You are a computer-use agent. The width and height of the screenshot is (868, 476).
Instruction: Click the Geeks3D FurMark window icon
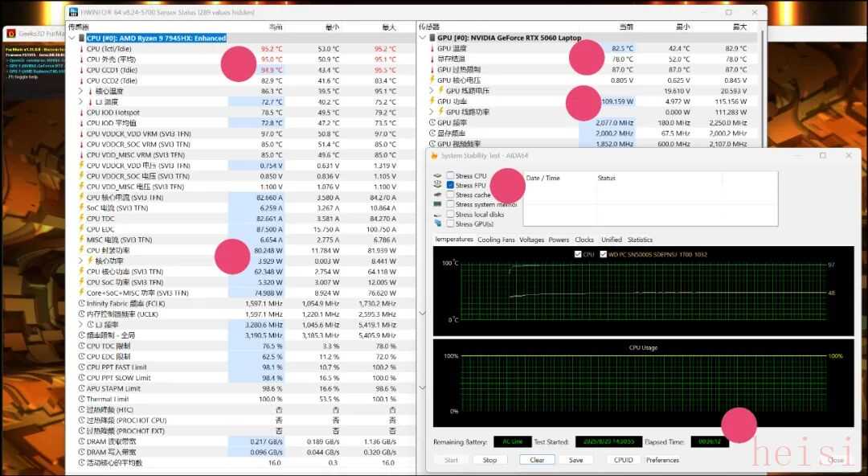(x=11, y=33)
